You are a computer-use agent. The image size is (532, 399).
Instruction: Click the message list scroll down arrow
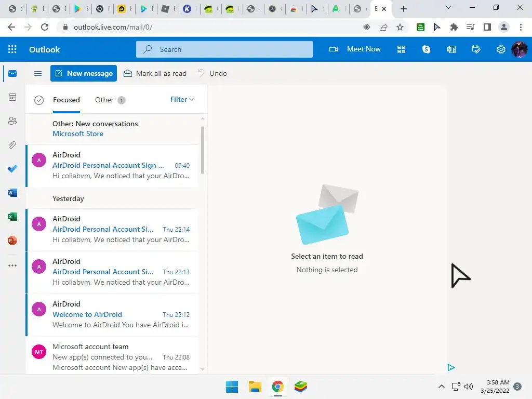[203, 369]
